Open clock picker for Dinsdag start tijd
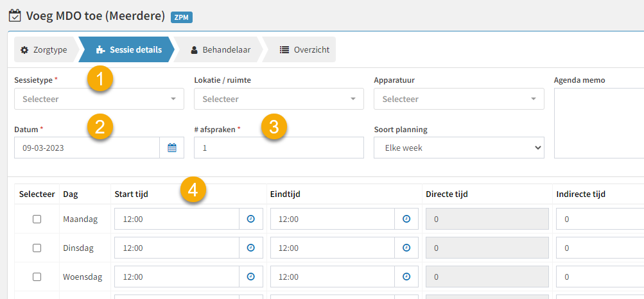Screen dimensions: 644x299 tap(251, 248)
